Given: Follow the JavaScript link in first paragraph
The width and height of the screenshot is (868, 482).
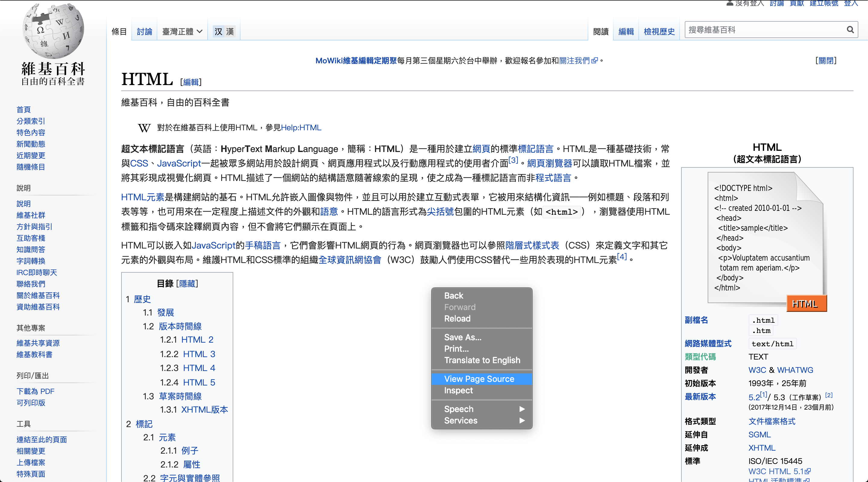Looking at the screenshot, I should pyautogui.click(x=179, y=163).
